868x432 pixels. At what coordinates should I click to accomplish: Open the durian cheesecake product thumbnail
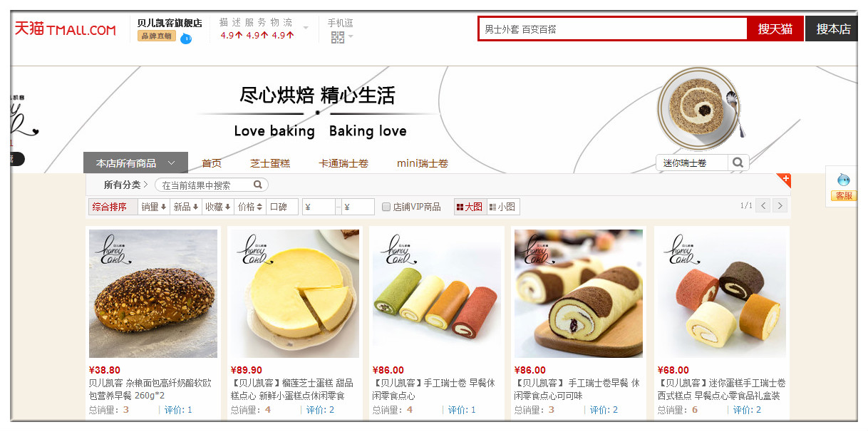click(295, 293)
